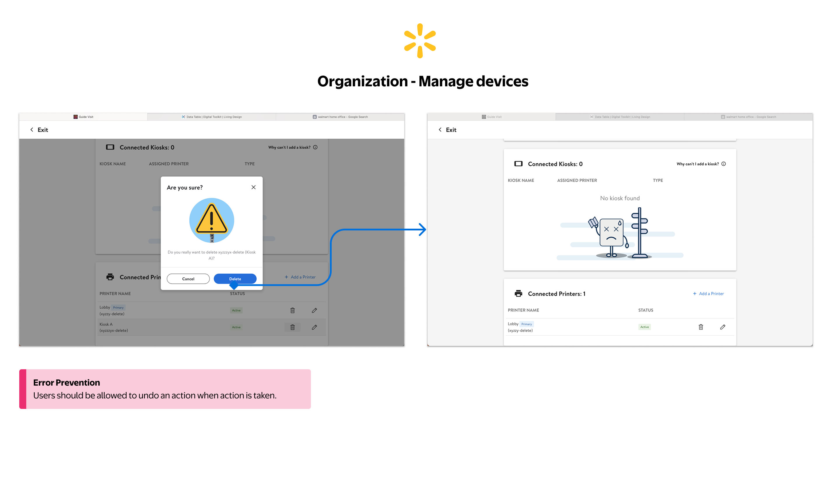Click KIOSK NAME column header, right screen
This screenshot has height=504, width=840.
(x=521, y=180)
